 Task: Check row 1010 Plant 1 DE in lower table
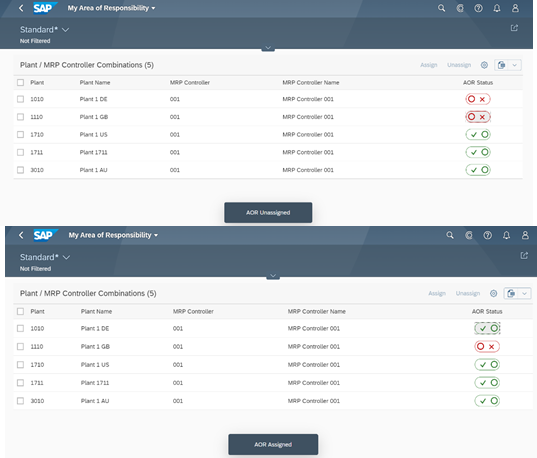[x=21, y=329]
